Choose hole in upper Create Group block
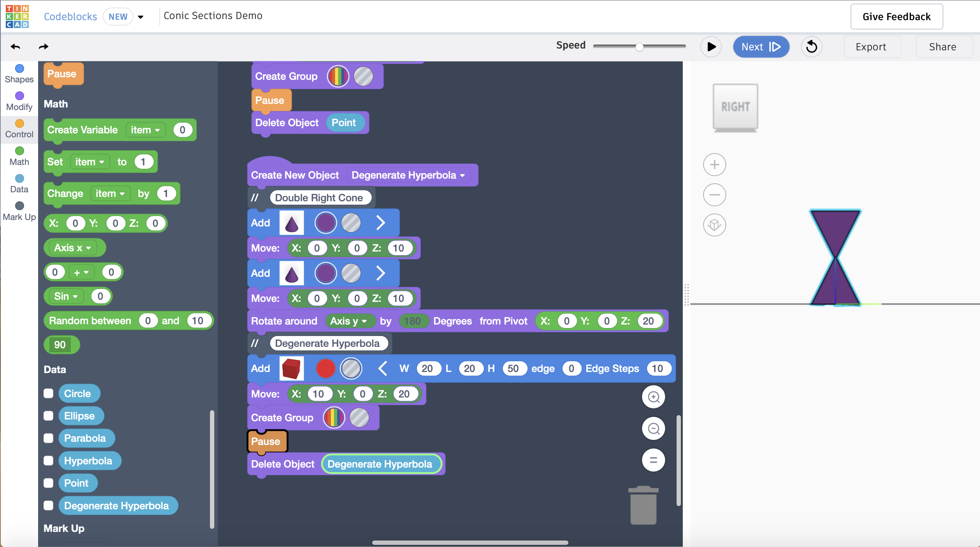The width and height of the screenshot is (980, 547). (x=363, y=77)
